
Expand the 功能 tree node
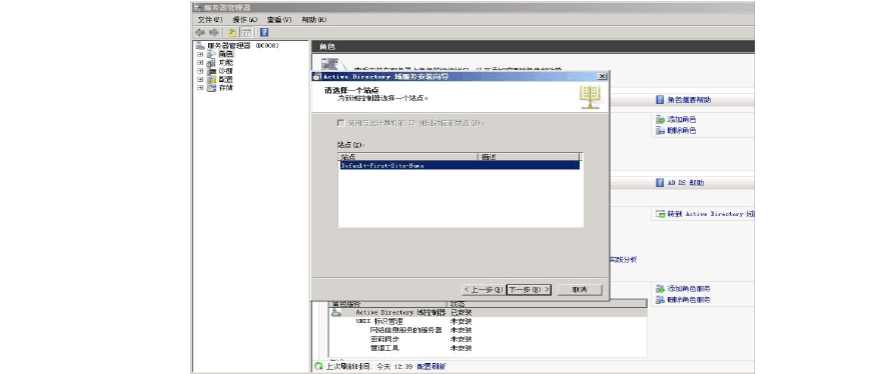(x=200, y=62)
